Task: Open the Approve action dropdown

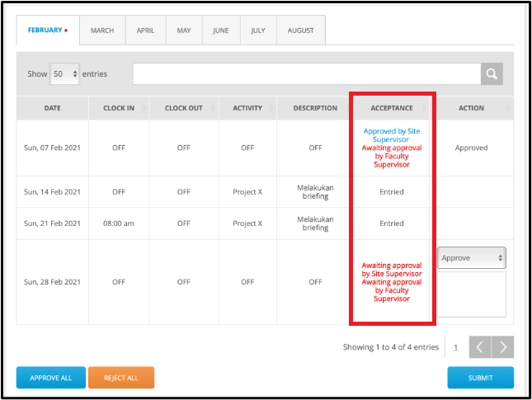Action: coord(472,258)
